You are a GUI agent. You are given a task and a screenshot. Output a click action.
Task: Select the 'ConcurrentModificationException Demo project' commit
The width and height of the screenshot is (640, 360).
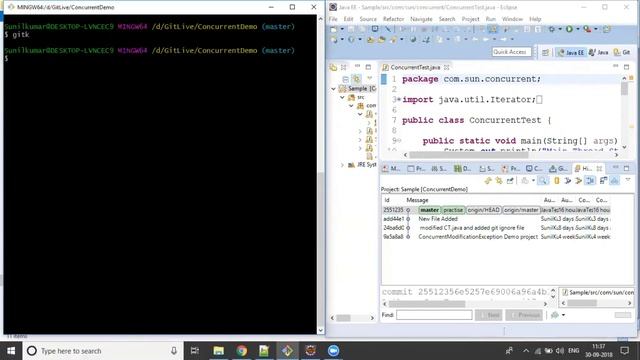tap(496, 237)
